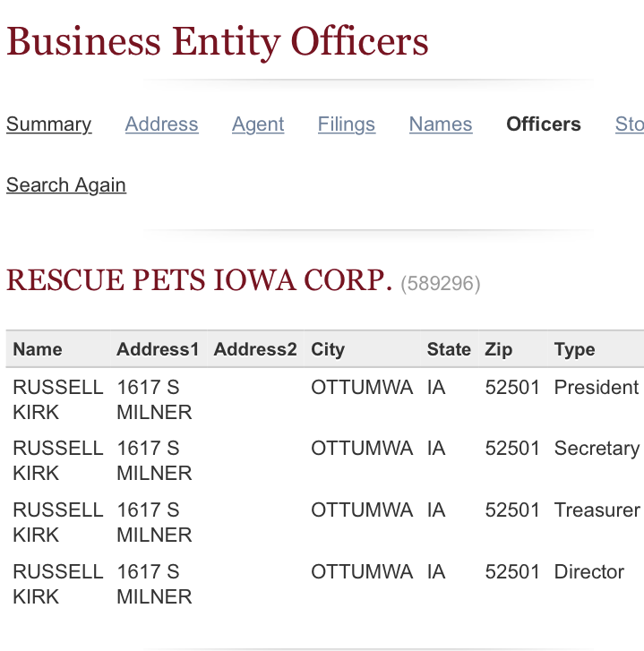Click the entity number 589296

click(x=441, y=284)
